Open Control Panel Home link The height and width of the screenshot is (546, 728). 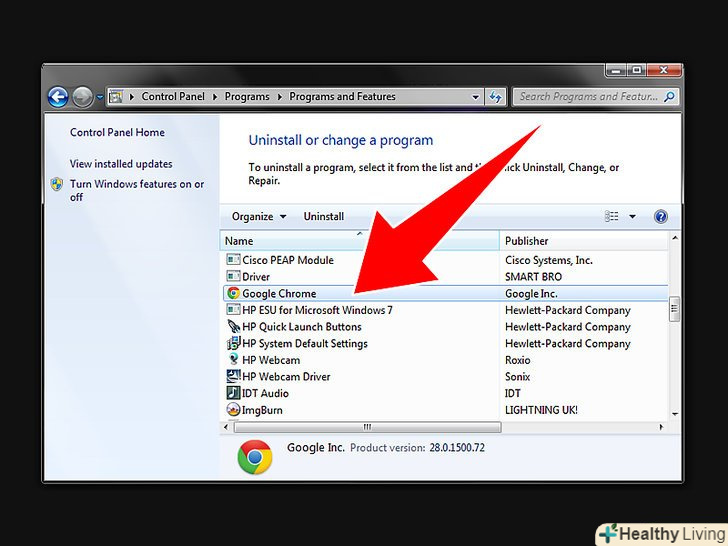[117, 132]
